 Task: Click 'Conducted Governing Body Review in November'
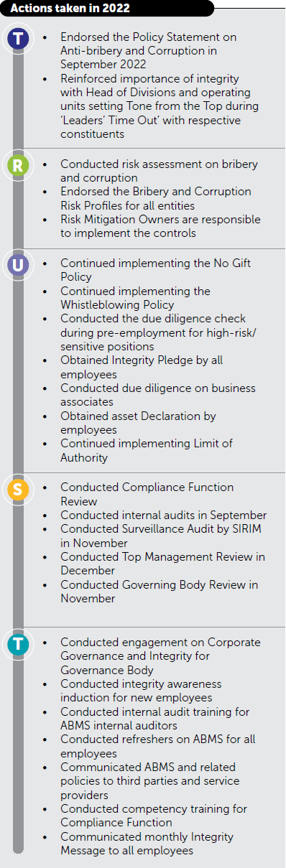pyautogui.click(x=160, y=592)
